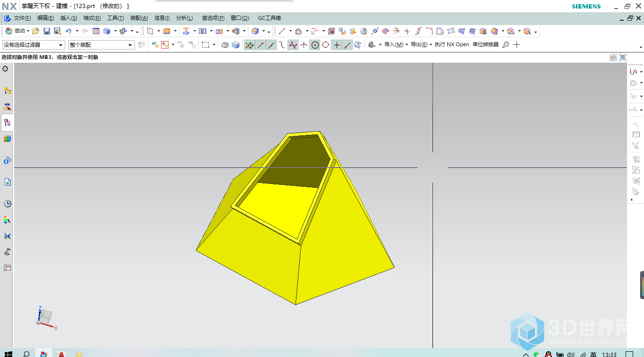Click the taskbar volume speaker icon
Image resolution: width=644 pixels, height=357 pixels.
tap(570, 355)
